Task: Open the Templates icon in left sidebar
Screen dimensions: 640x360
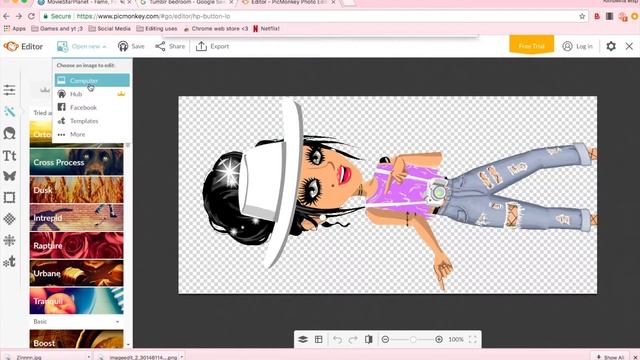Action: coord(9,262)
